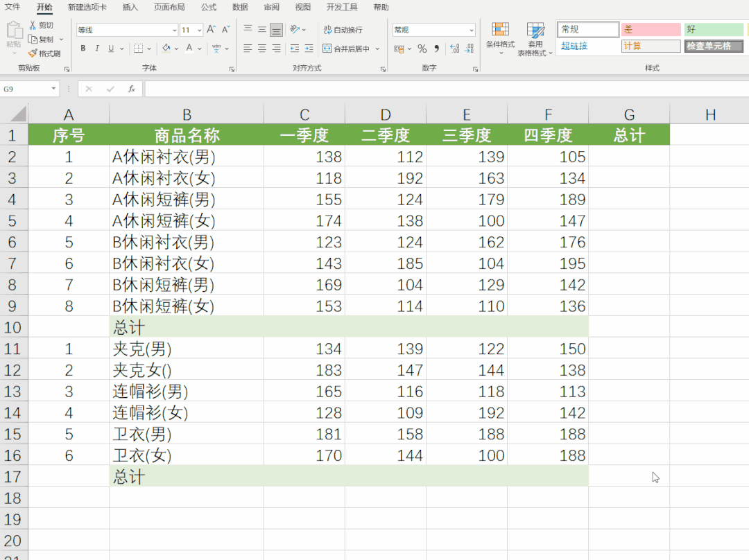Click the insert function fx icon
Screen dimensions: 749x560
[131, 89]
